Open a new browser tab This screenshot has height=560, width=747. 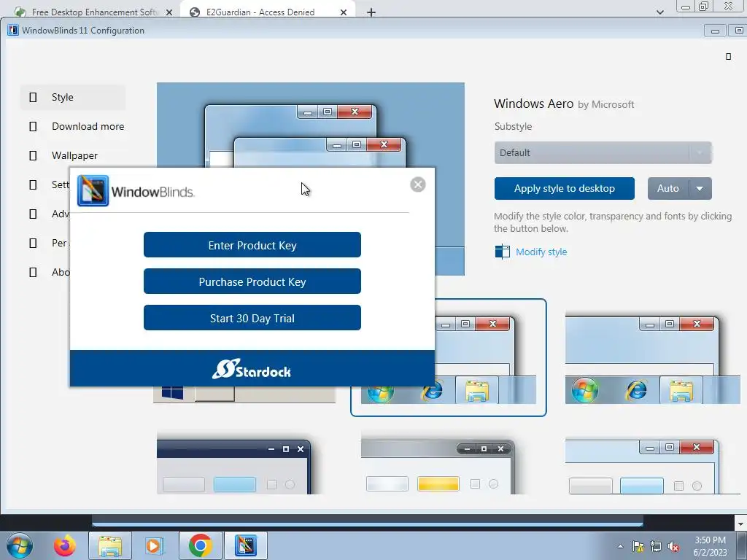click(371, 12)
